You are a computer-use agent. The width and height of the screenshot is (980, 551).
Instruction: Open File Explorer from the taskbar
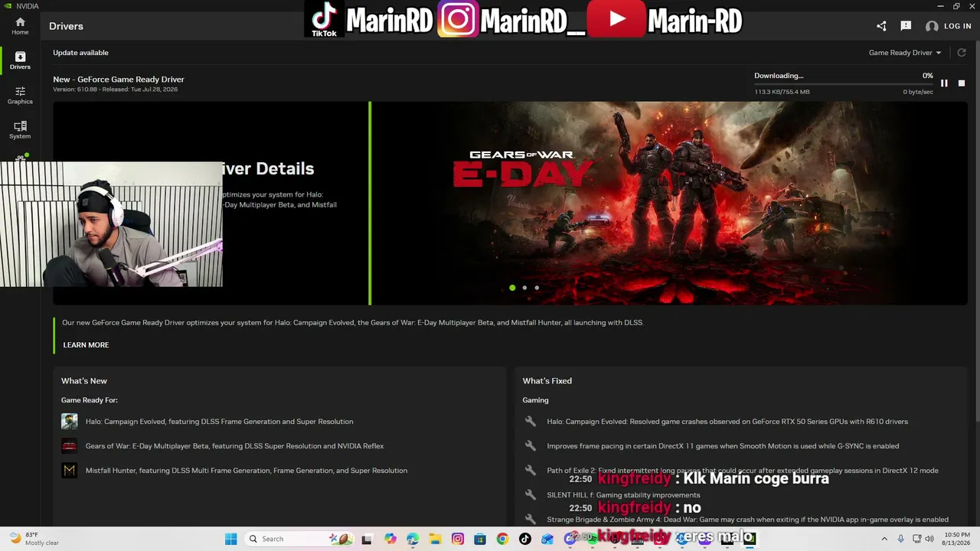pos(435,539)
